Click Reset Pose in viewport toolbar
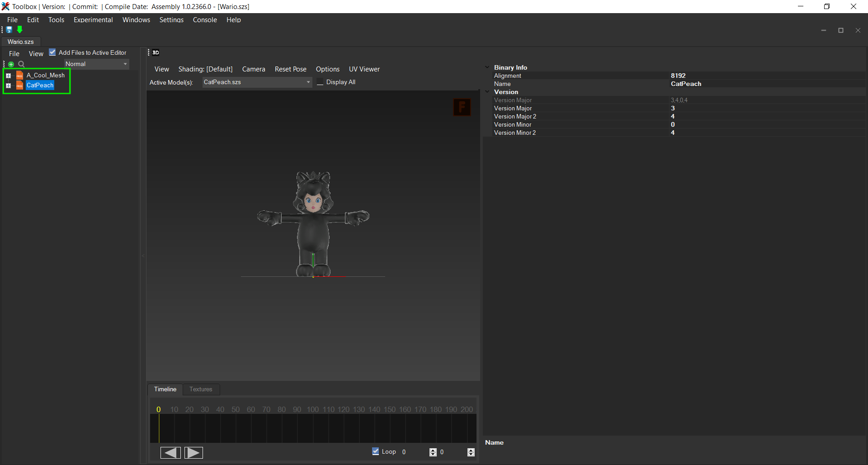The image size is (868, 465). [x=290, y=69]
